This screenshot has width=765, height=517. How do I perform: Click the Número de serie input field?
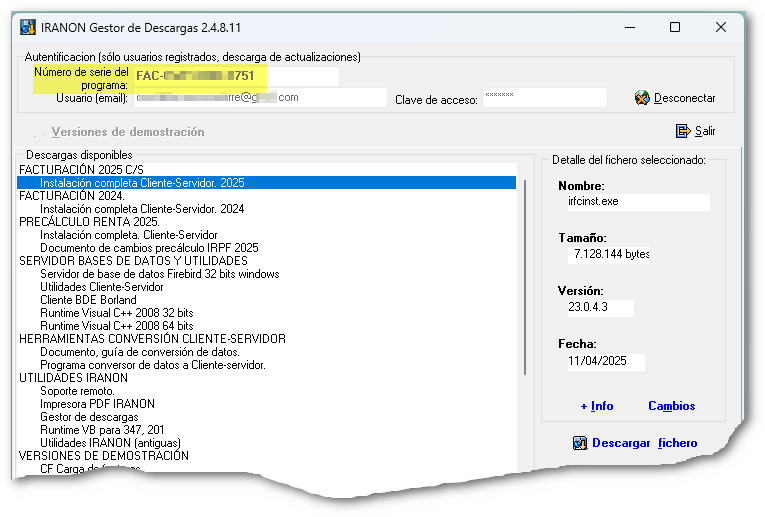click(236, 76)
